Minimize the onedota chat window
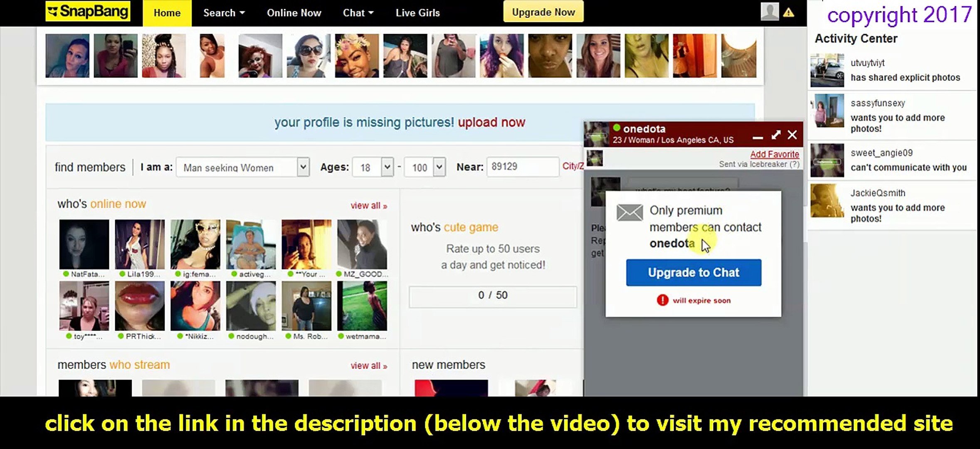The width and height of the screenshot is (980, 449). pos(758,137)
